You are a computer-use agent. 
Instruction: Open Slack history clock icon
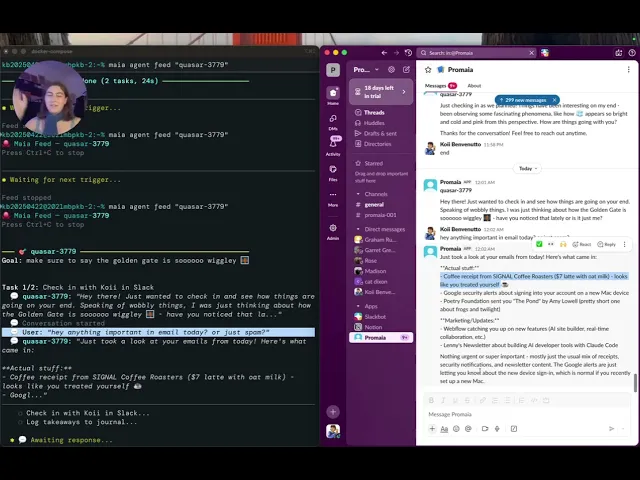(x=408, y=53)
